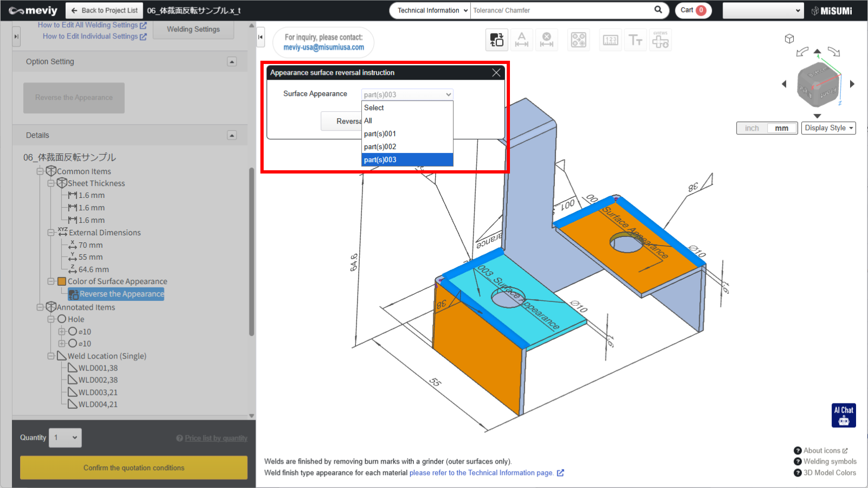868x488 pixels.
Task: Select WLD001,38 in the weld location tree
Action: (x=98, y=368)
